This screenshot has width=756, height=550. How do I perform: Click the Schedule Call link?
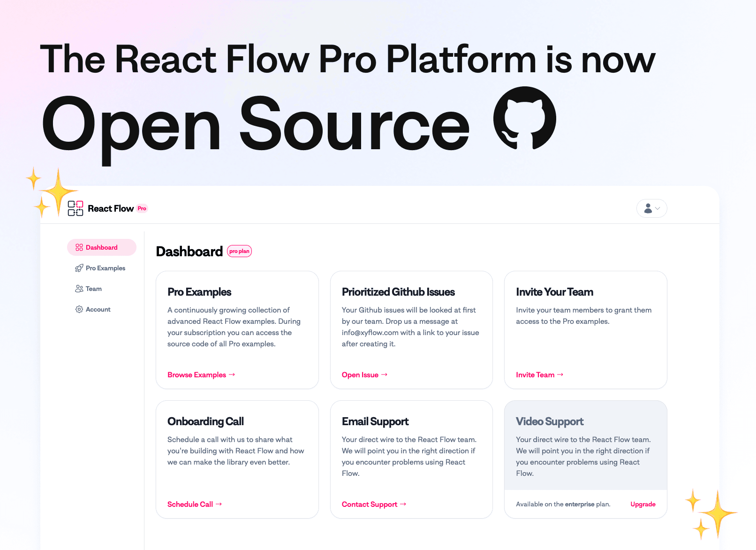[195, 504]
